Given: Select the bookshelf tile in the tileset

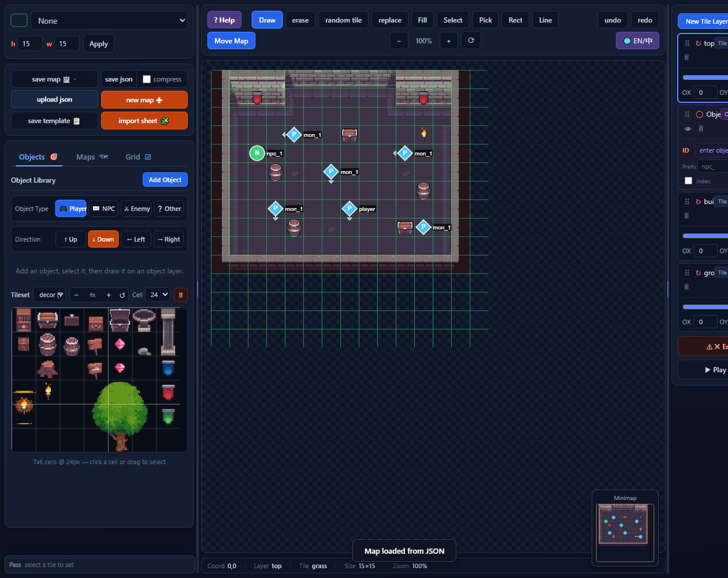Looking at the screenshot, I should click(x=24, y=320).
